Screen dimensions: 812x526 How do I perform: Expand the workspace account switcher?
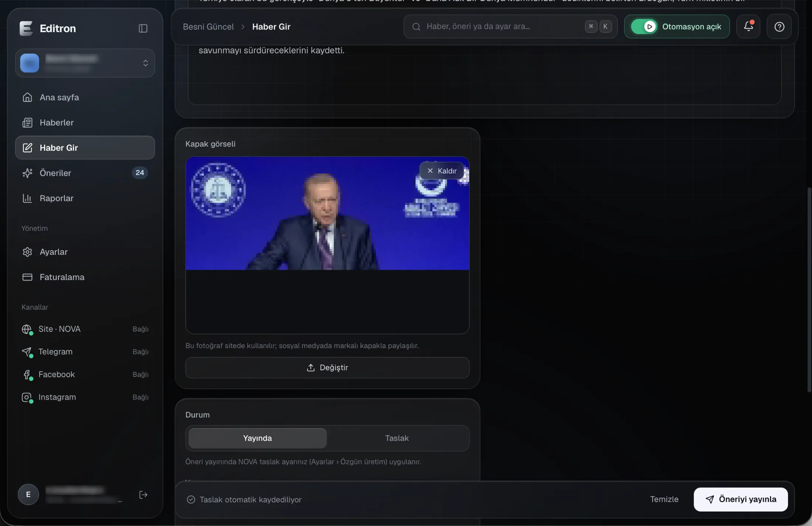tap(85, 63)
